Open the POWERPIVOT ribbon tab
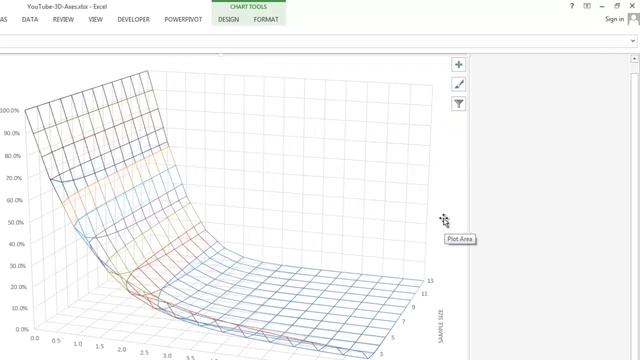This screenshot has height=360, width=640. [x=183, y=19]
